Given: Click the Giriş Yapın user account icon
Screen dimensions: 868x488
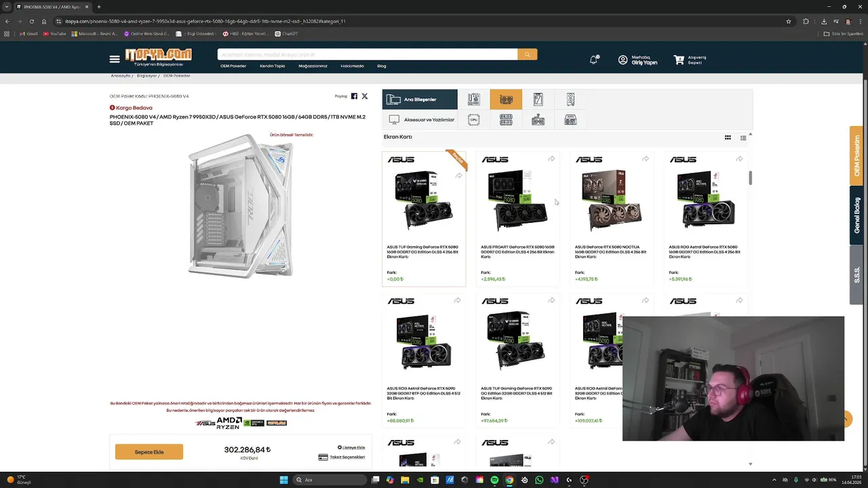Looking at the screenshot, I should (x=623, y=60).
